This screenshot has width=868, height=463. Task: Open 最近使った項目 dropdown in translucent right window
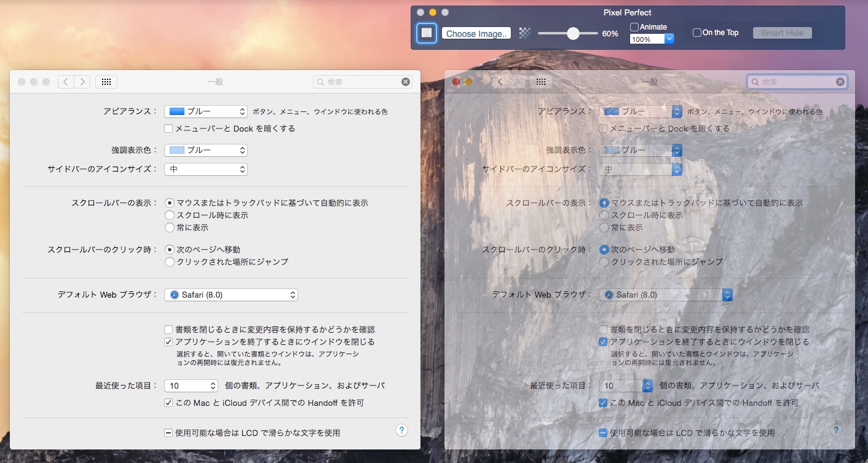(x=626, y=386)
